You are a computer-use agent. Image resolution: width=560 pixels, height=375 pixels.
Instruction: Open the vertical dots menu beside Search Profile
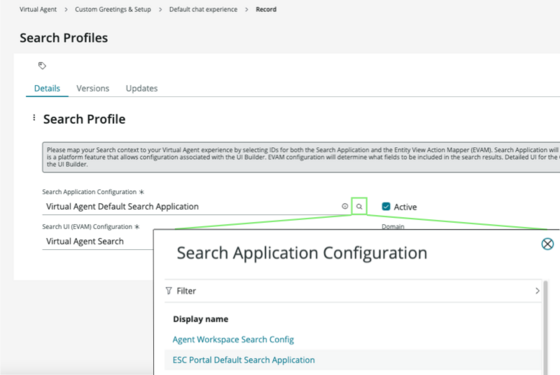tap(34, 118)
